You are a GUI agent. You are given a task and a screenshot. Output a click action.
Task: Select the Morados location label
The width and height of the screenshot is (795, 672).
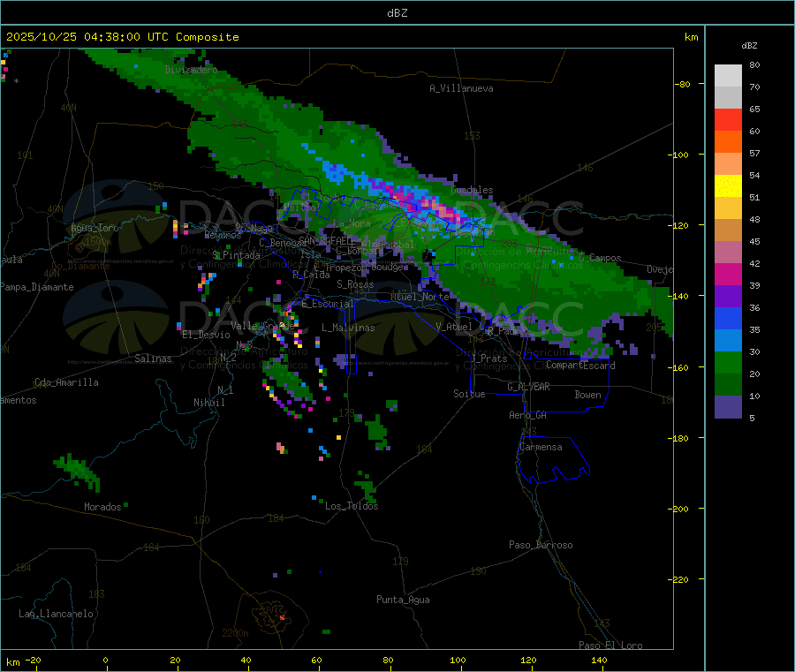click(x=102, y=507)
